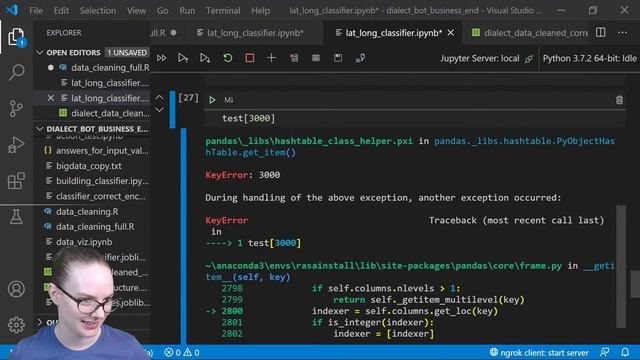Open the File menu
640x360 pixels.
coord(36,11)
